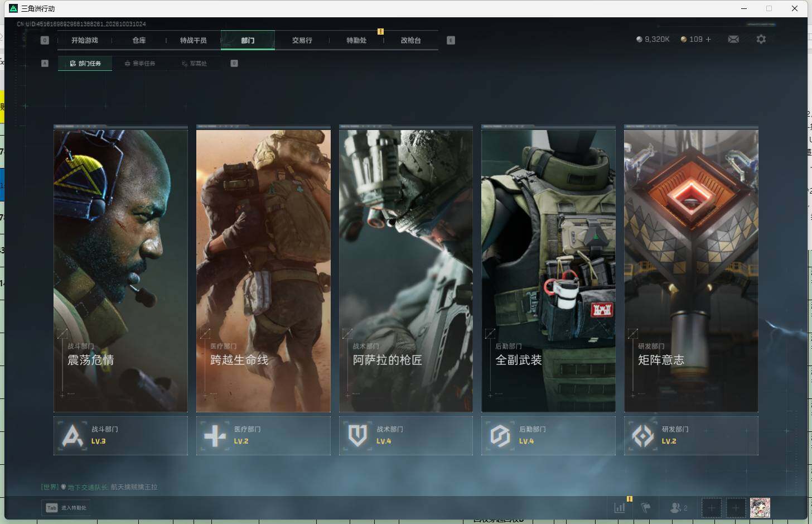Screen dimensions: 812x524
Task: Go to the 交易行 tab
Action: pyautogui.click(x=302, y=40)
